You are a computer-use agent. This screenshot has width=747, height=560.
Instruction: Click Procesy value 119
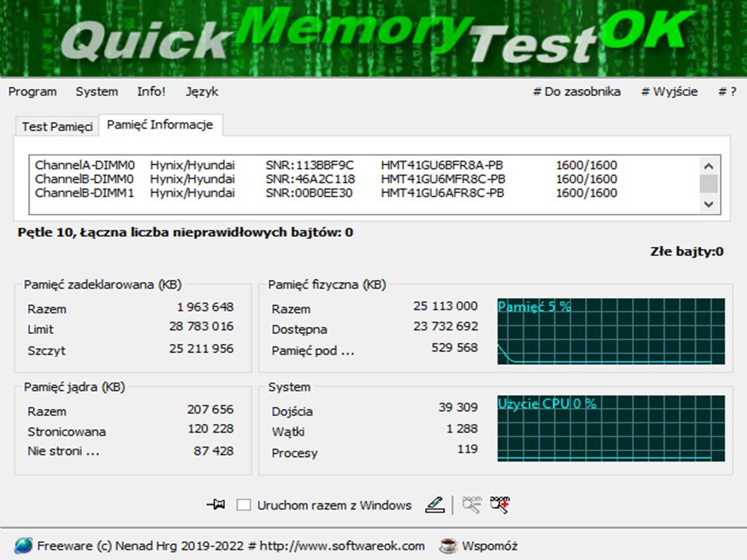click(467, 449)
